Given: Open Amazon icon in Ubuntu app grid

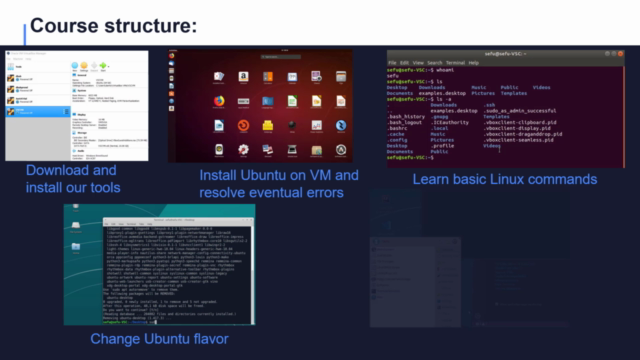Looking at the screenshot, I should tap(243, 76).
